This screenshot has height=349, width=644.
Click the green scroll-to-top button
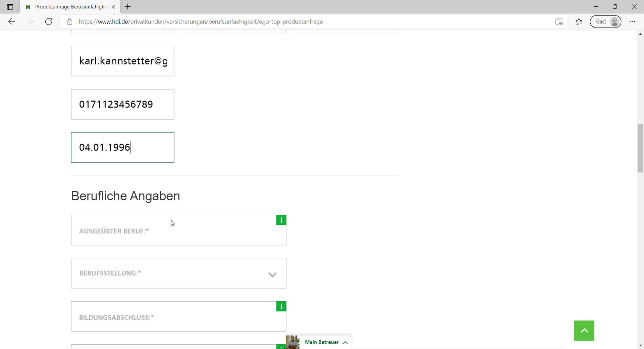click(584, 331)
